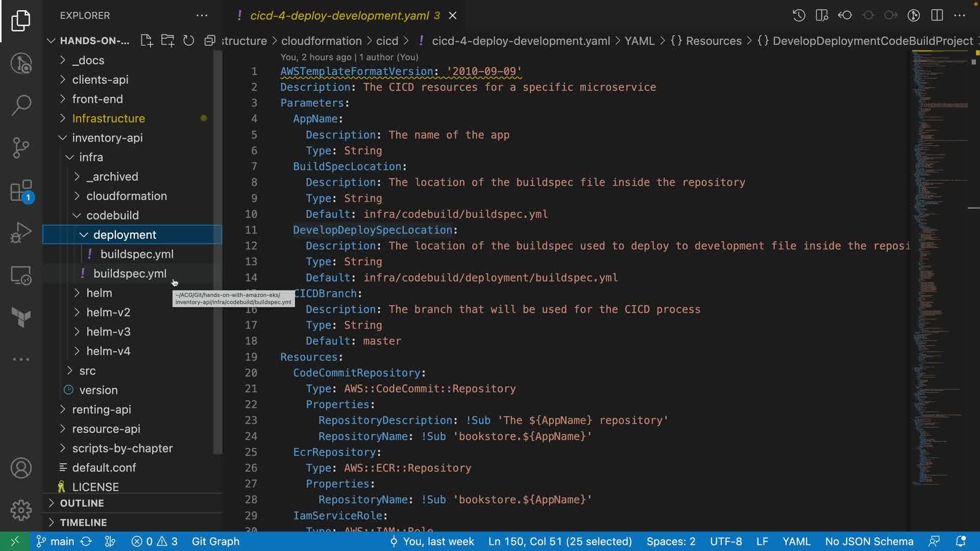Toggle notifications bell in status bar
980x551 pixels.
(960, 541)
